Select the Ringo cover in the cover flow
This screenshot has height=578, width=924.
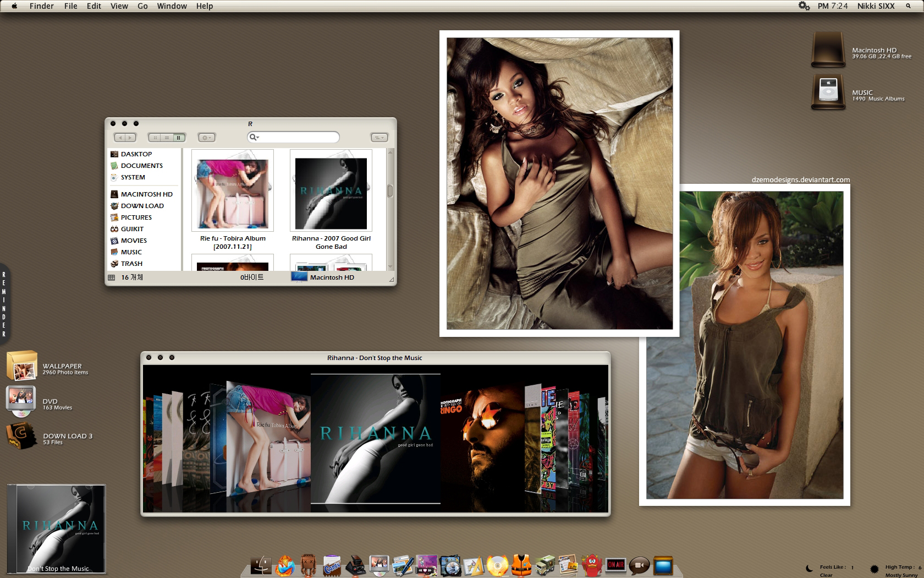click(481, 439)
